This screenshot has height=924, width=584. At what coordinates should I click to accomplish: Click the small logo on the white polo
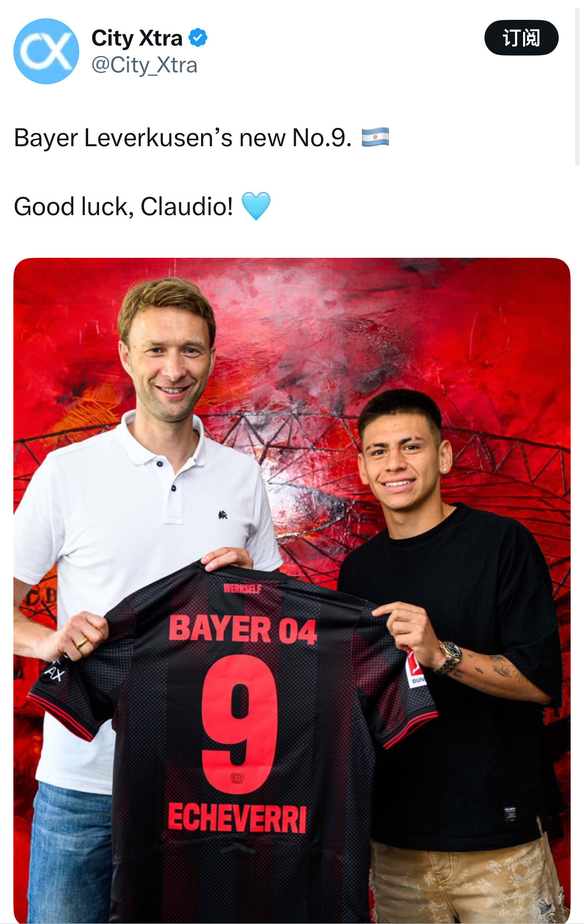[223, 515]
